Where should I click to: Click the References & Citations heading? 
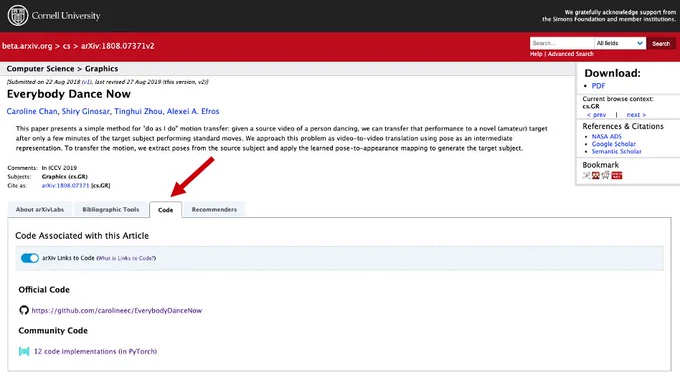[x=623, y=126]
